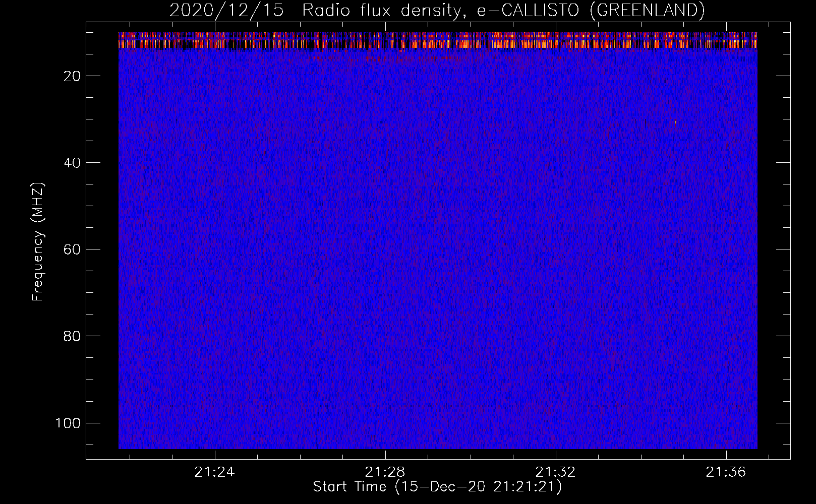Image resolution: width=816 pixels, height=504 pixels.
Task: Click the bright orange interference band at top of spectrogram
Action: pos(438,40)
